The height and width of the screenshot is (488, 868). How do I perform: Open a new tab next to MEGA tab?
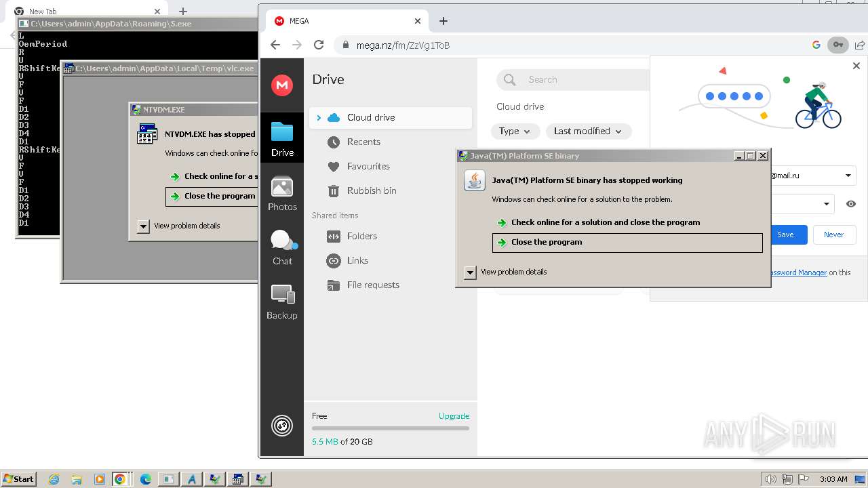pyautogui.click(x=443, y=21)
